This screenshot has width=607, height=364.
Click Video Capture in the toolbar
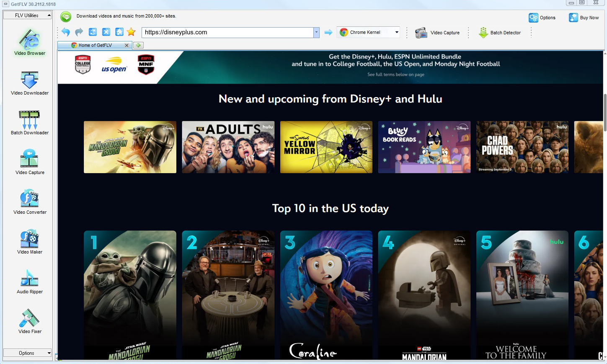pyautogui.click(x=437, y=33)
